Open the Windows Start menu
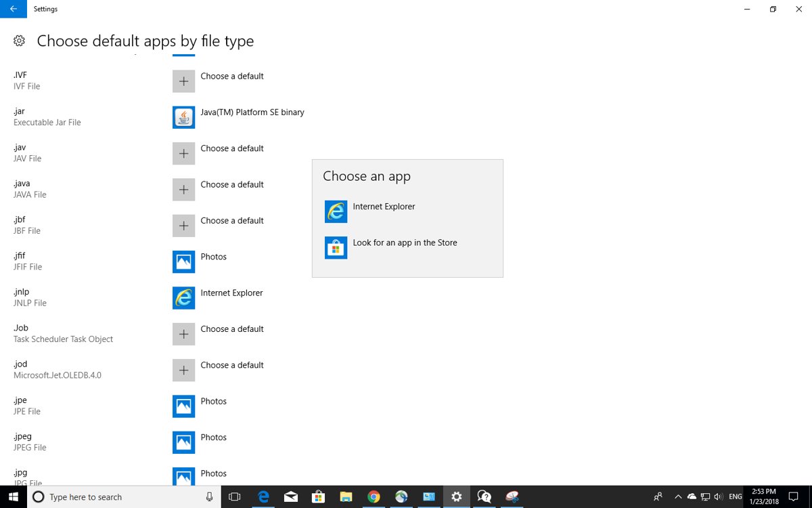 tap(13, 497)
